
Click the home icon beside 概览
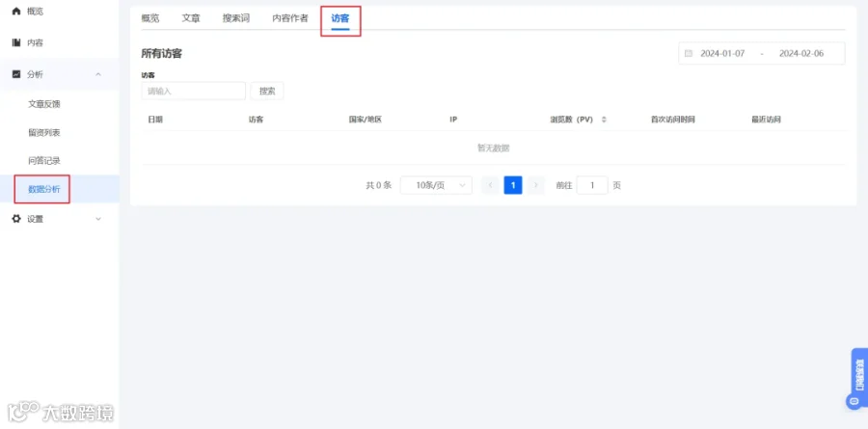(x=16, y=11)
